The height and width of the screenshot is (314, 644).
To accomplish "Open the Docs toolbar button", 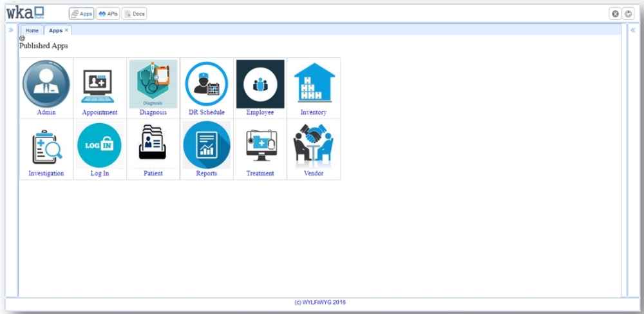I will 134,14.
